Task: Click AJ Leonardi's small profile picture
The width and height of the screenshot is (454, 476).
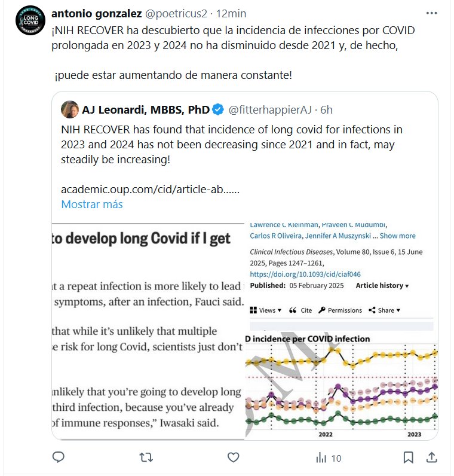Action: click(70, 109)
